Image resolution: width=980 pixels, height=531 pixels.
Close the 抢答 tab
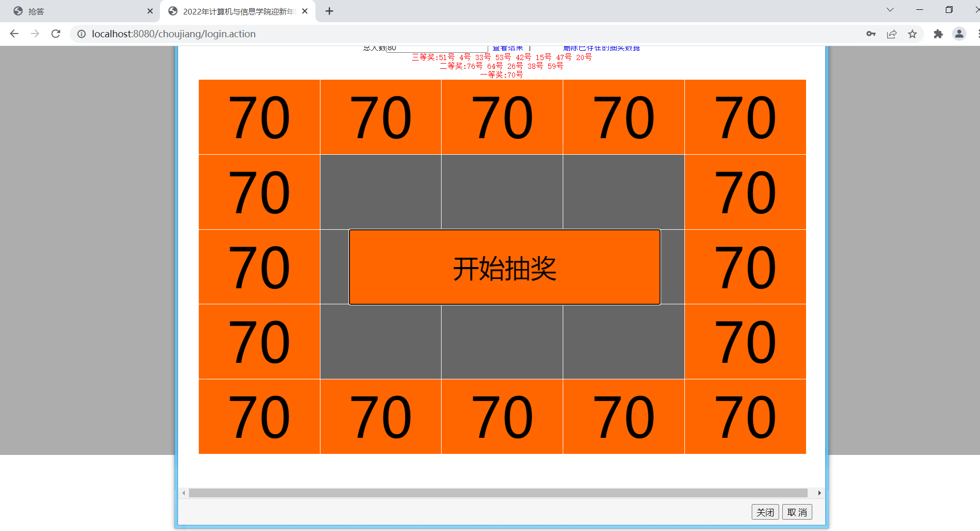[150, 11]
